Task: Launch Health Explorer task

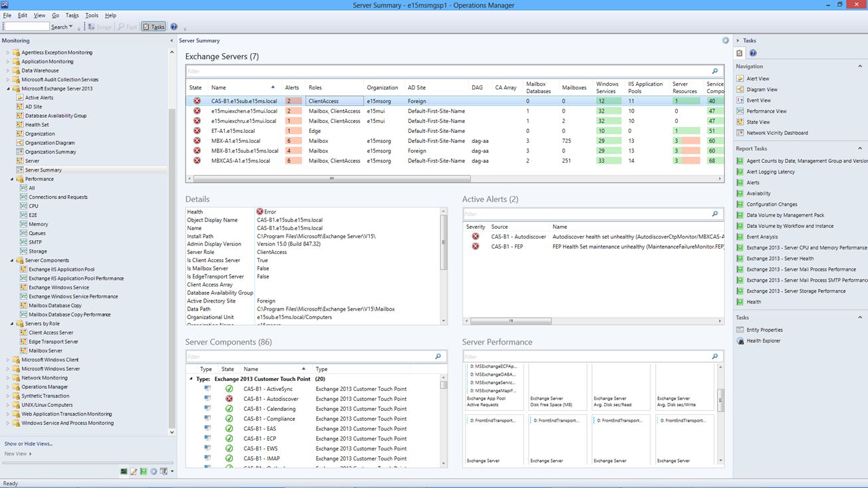Action: 764,340
